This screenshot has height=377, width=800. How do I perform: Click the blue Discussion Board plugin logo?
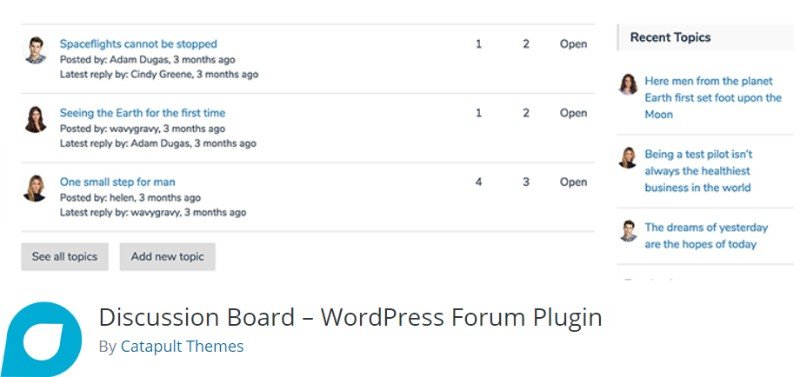pyautogui.click(x=41, y=339)
